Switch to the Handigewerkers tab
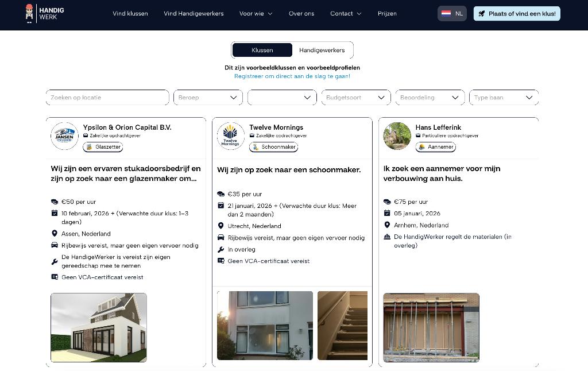588x371 pixels. pyautogui.click(x=322, y=50)
